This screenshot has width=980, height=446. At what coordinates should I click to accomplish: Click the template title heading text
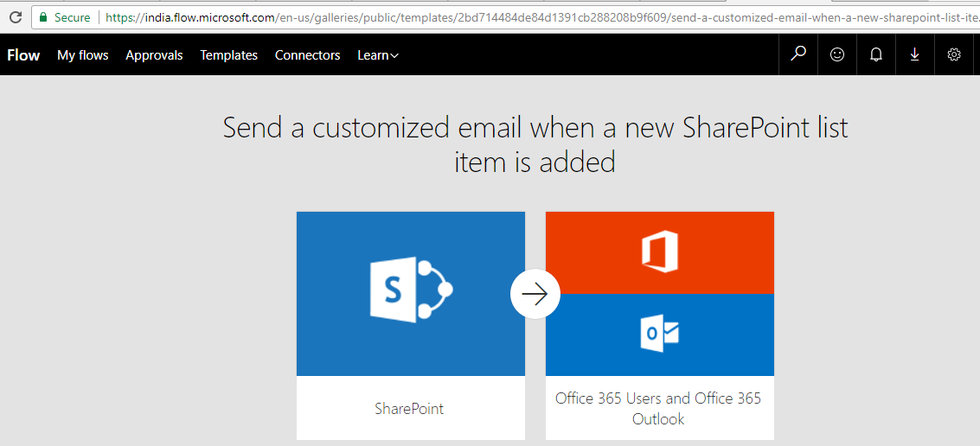coord(535,145)
